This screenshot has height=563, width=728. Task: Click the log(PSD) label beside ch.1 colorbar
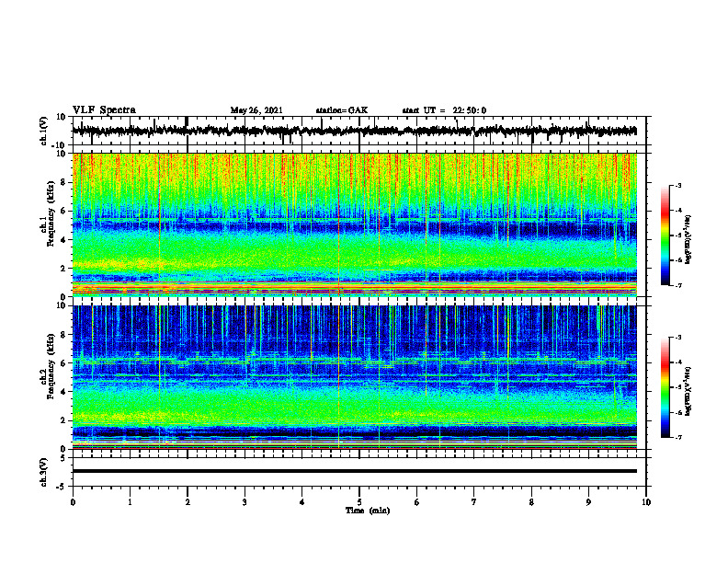688,239
